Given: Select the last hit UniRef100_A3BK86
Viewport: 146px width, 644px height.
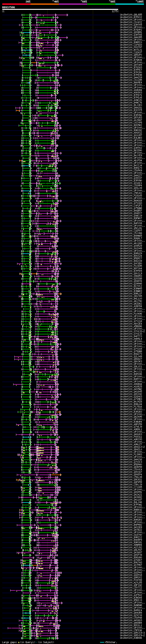Looking at the screenshot, I should point(131,638).
